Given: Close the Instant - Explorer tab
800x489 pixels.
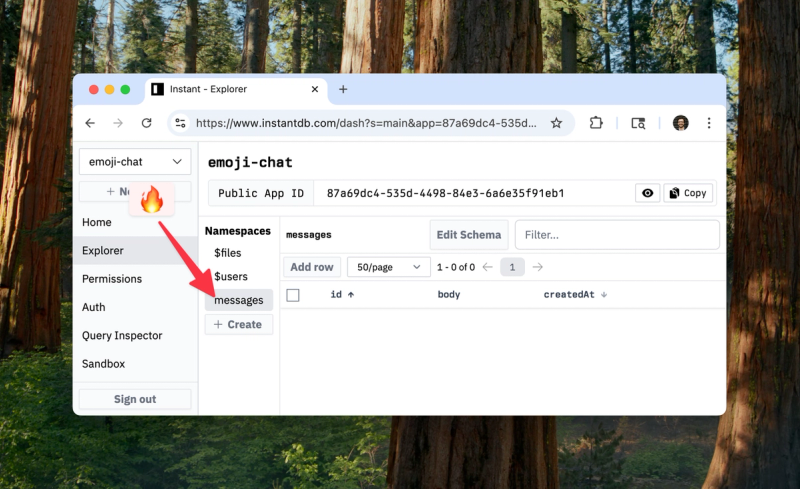Looking at the screenshot, I should [x=315, y=89].
